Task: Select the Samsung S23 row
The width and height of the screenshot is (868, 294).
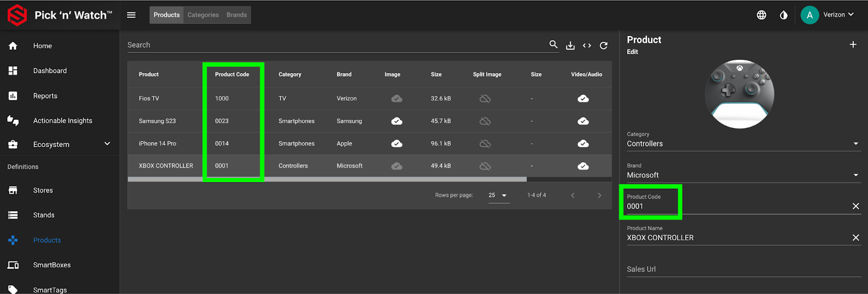Action: tap(369, 121)
